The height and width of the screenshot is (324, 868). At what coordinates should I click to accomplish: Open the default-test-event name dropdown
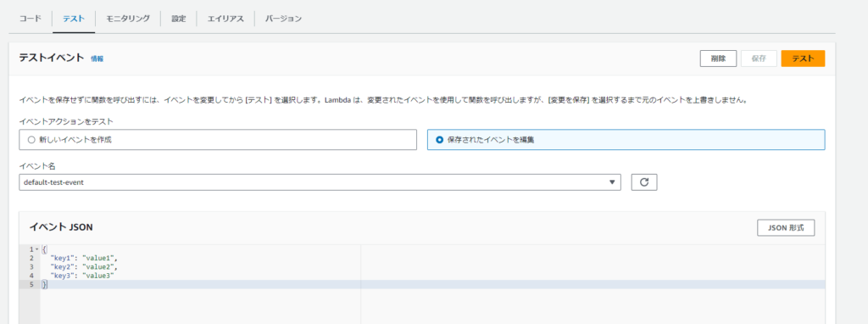coord(320,182)
